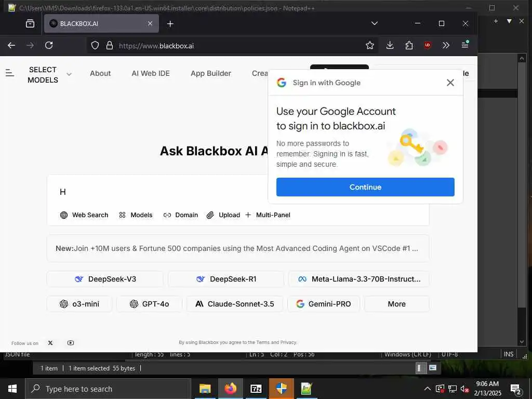Viewport: 532px width, 399px height.
Task: Switch to Firefox taskbar icon
Action: (230, 389)
